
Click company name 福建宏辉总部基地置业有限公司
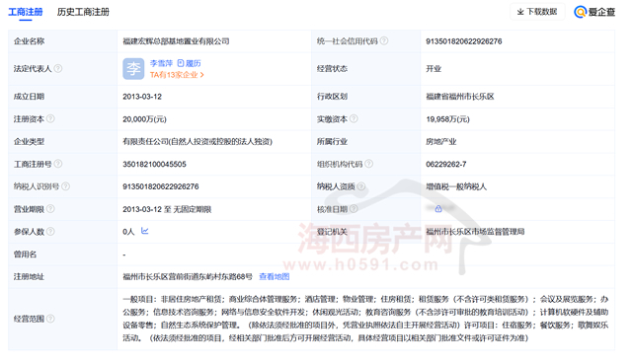tap(176, 41)
